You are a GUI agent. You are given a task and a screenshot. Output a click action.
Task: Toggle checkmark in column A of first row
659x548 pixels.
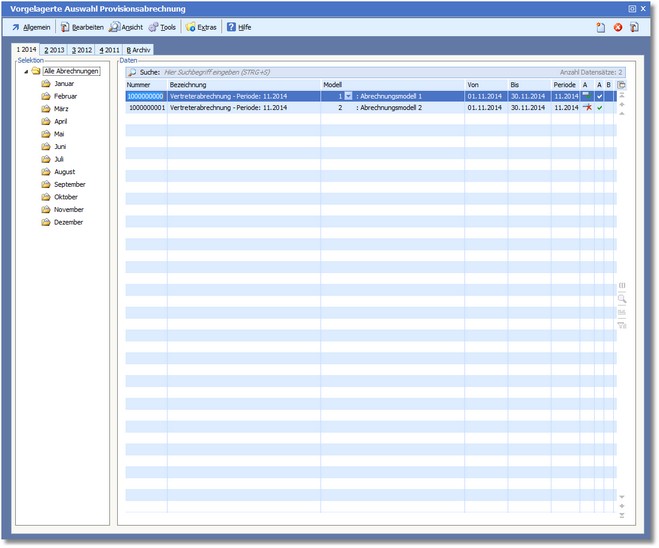[600, 96]
